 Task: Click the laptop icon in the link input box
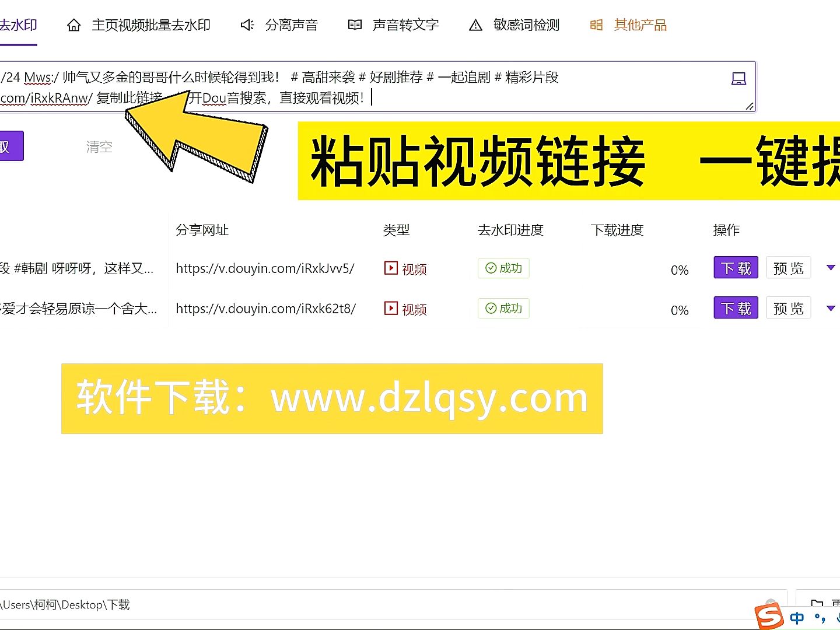pos(738,79)
